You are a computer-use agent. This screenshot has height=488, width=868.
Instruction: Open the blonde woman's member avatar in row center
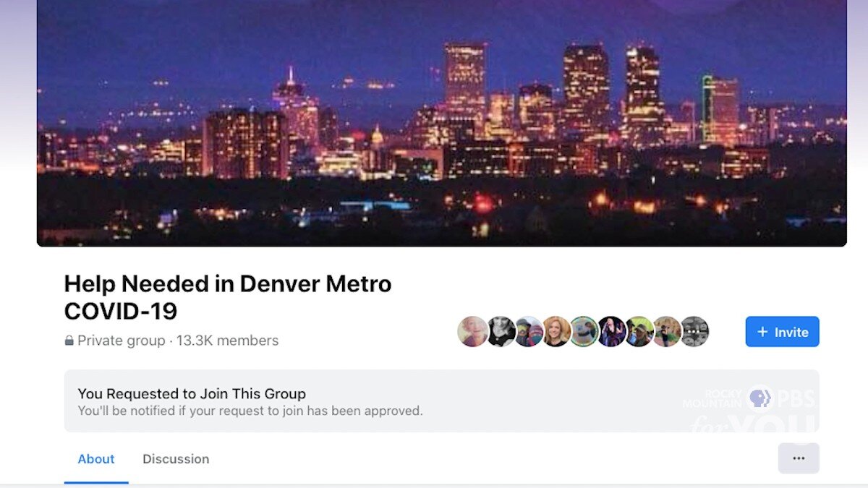tap(556, 332)
